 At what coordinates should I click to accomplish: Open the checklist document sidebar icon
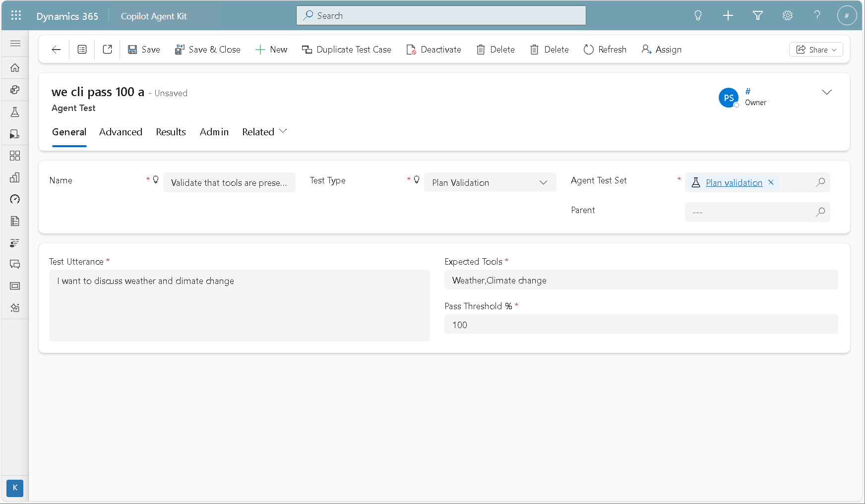point(15,221)
